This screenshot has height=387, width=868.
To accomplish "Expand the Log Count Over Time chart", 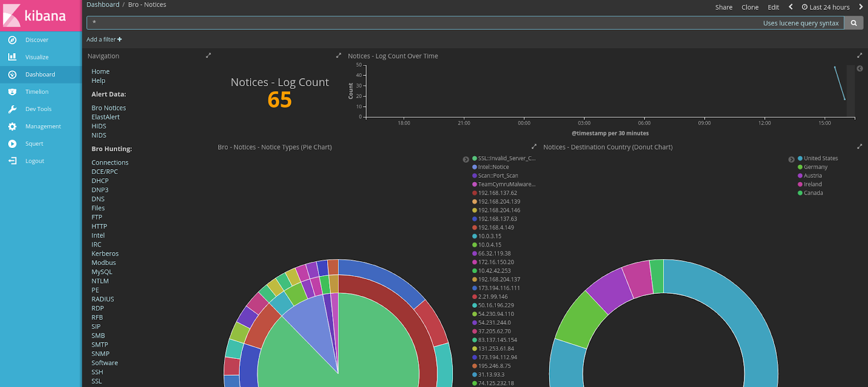I will click(x=859, y=55).
